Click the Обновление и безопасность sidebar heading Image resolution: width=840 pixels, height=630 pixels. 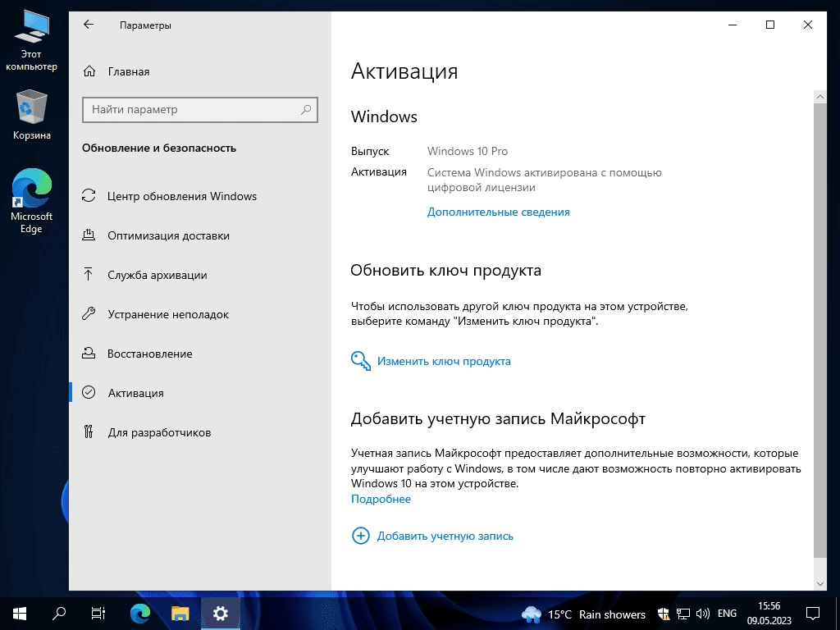coord(158,148)
